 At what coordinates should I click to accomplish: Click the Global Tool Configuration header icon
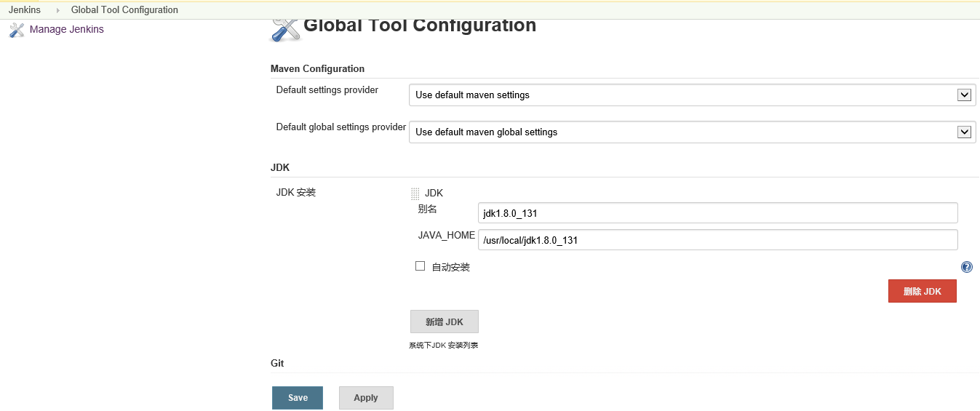coord(284,29)
